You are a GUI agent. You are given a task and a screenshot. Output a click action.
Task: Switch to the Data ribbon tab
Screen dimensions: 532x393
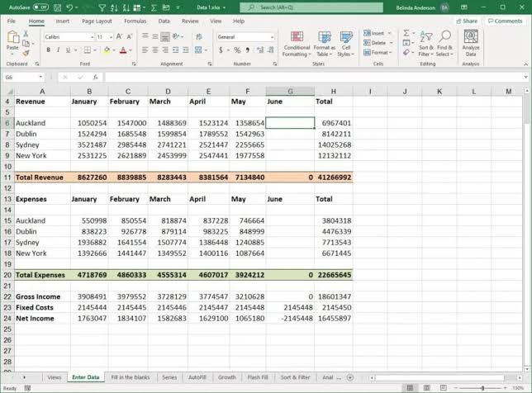[164, 21]
